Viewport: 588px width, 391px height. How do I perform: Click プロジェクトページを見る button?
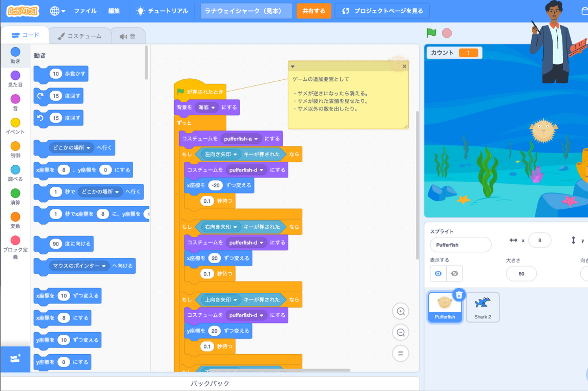tap(382, 11)
